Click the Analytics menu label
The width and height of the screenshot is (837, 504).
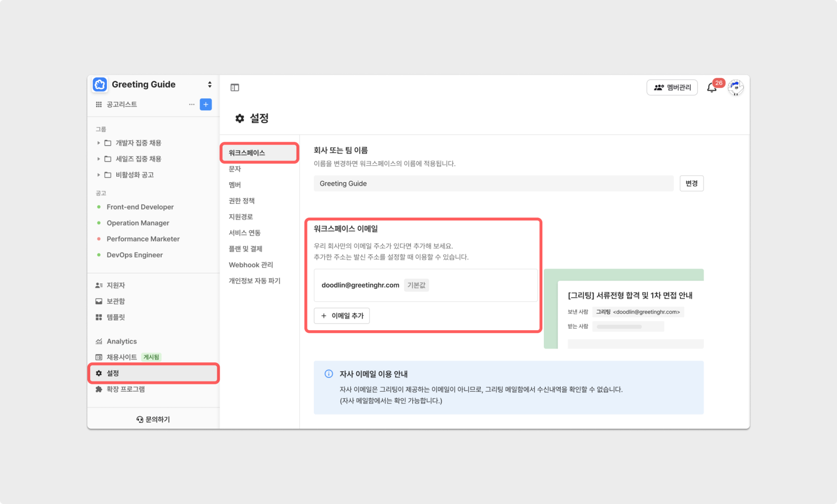pos(122,342)
